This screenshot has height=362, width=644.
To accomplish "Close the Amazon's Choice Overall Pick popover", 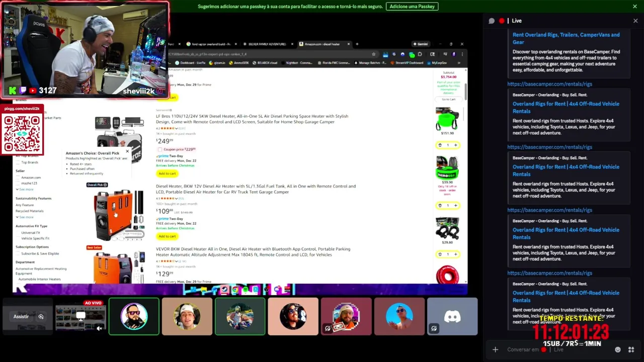I will coord(127,151).
